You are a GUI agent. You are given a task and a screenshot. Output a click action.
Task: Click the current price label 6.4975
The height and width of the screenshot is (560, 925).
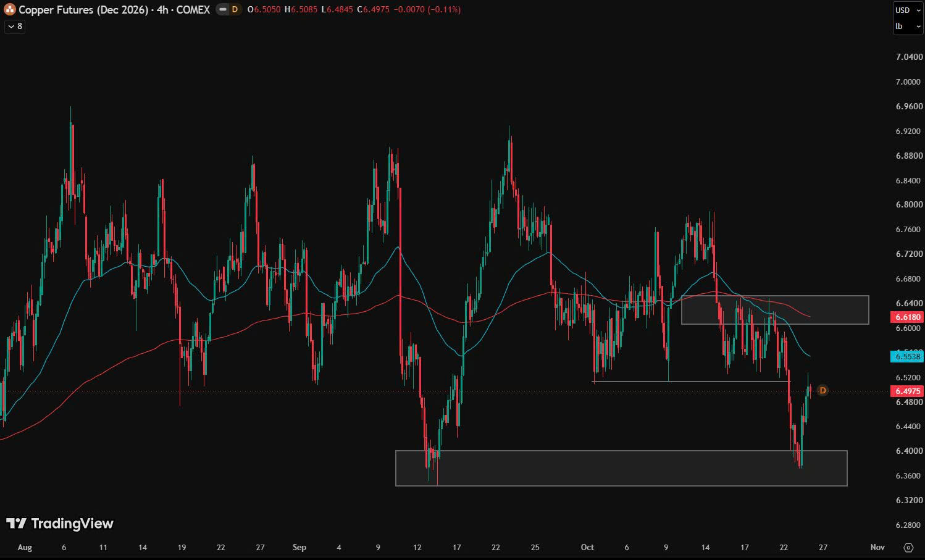pos(907,391)
